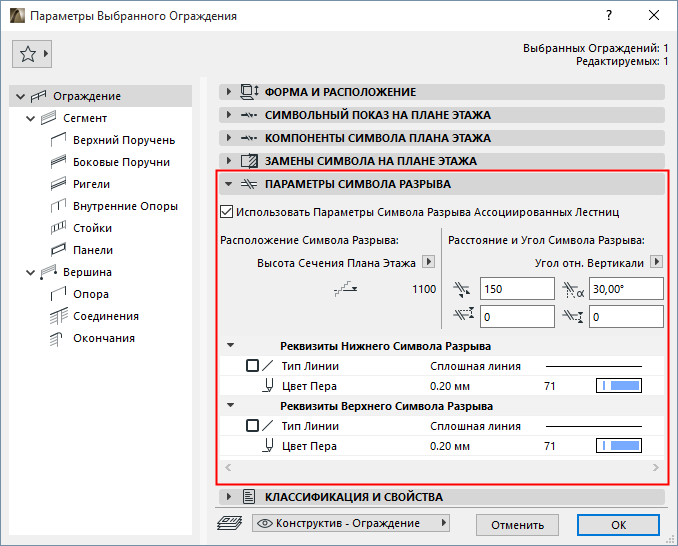Click the Стойки balusters icon

tap(58, 228)
